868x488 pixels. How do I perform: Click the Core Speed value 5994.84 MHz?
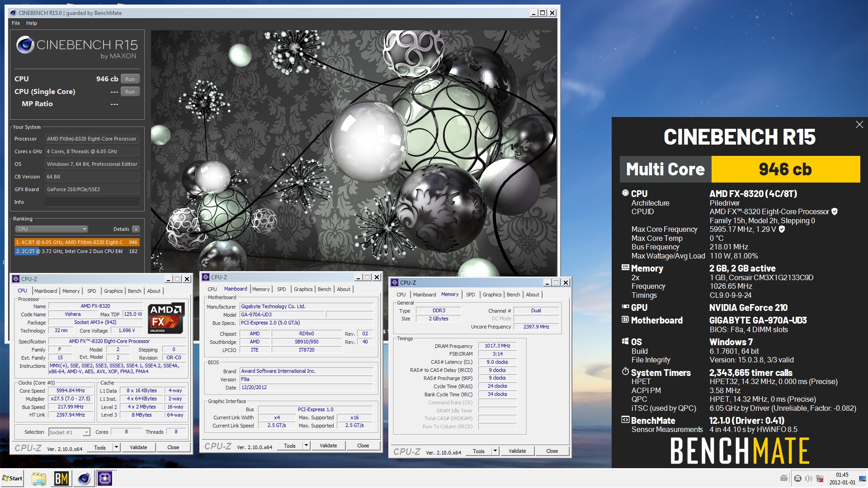[x=71, y=391]
